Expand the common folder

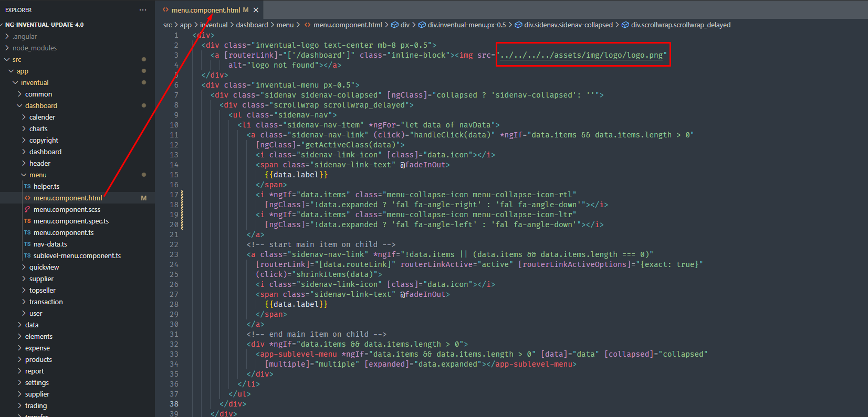tap(38, 94)
